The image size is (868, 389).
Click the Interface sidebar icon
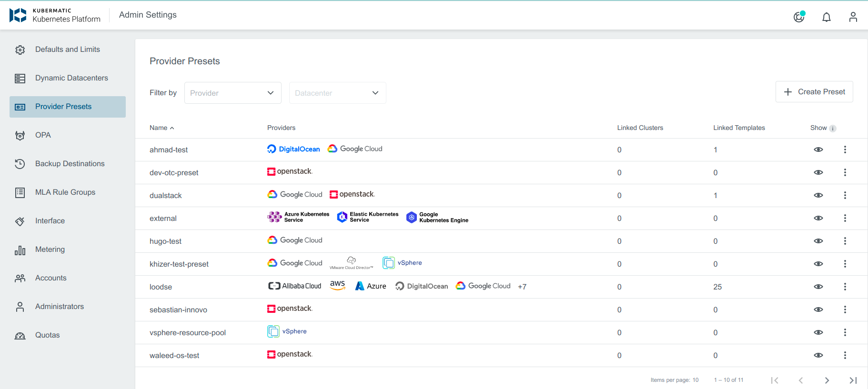coord(20,221)
